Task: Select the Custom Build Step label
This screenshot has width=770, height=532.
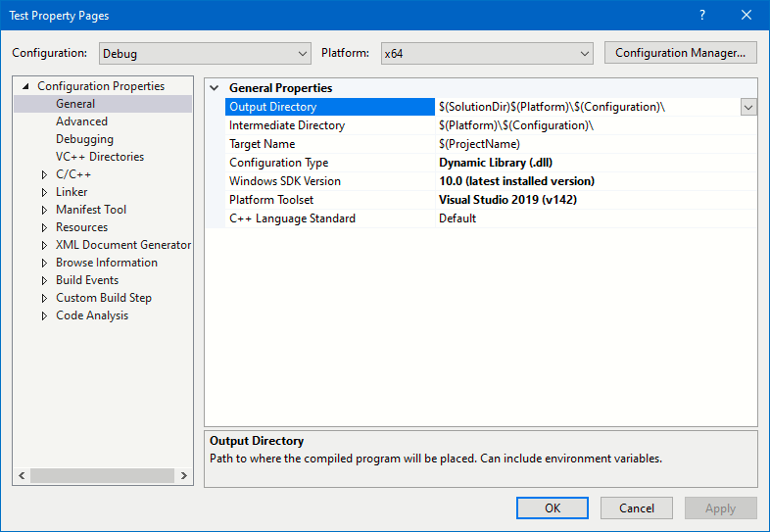Action: (104, 298)
